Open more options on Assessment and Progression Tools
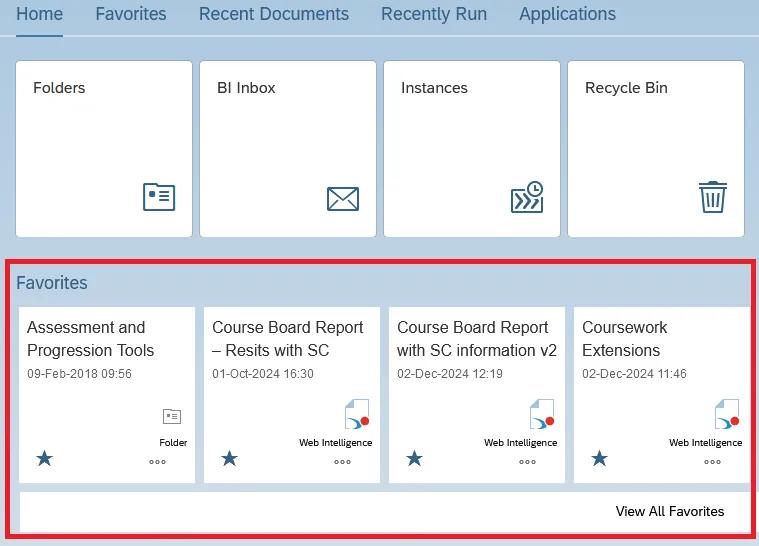Viewport: 759px width, 546px height. [157, 462]
